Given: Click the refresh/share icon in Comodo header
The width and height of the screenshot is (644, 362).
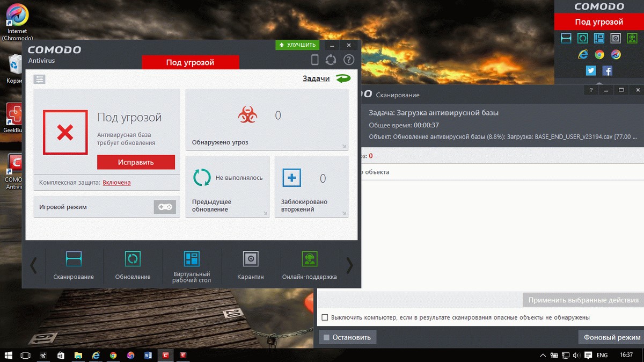Looking at the screenshot, I should coord(331,60).
